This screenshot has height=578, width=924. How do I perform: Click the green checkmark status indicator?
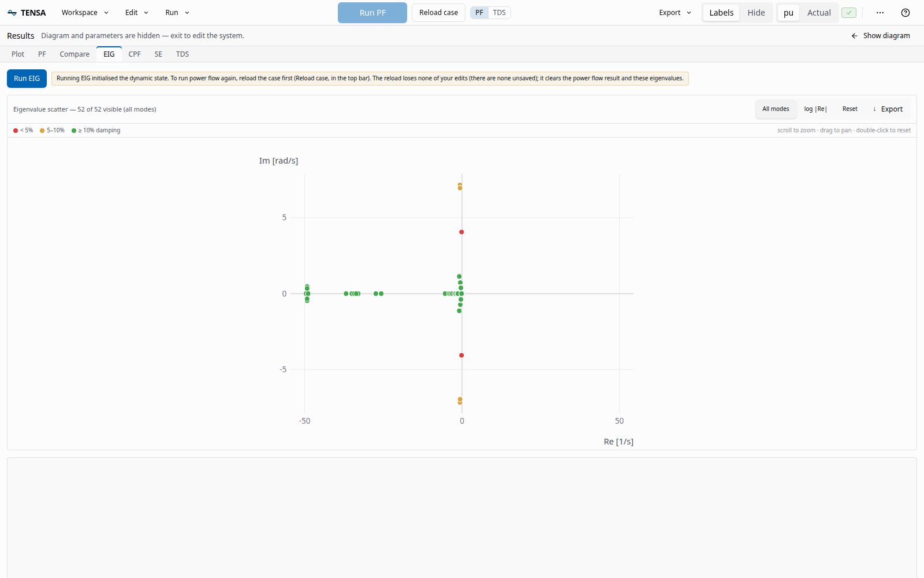pyautogui.click(x=849, y=13)
